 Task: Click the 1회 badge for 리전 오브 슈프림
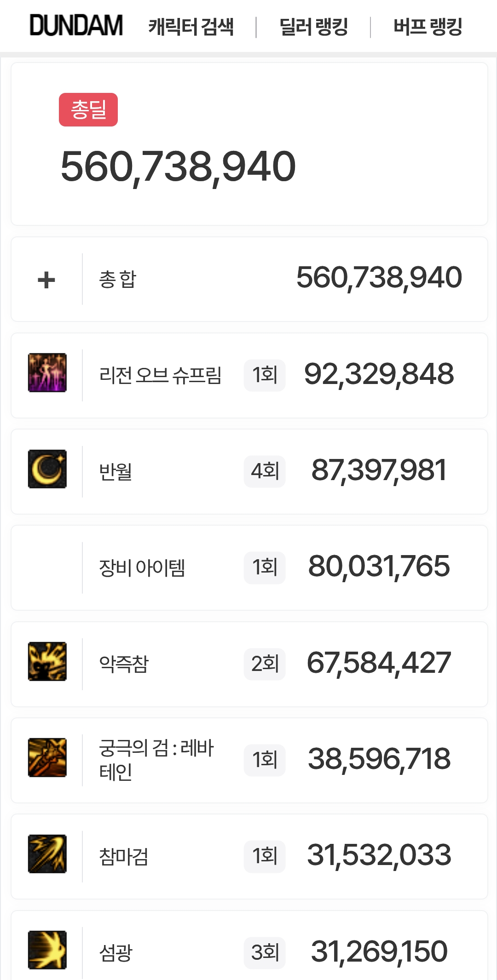(265, 375)
